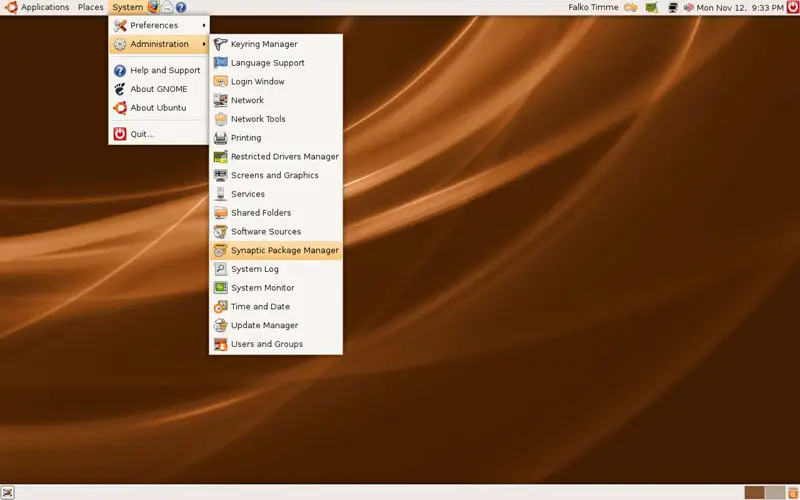
Task: Click the blue help question-mark panel icon
Action: pos(181,7)
